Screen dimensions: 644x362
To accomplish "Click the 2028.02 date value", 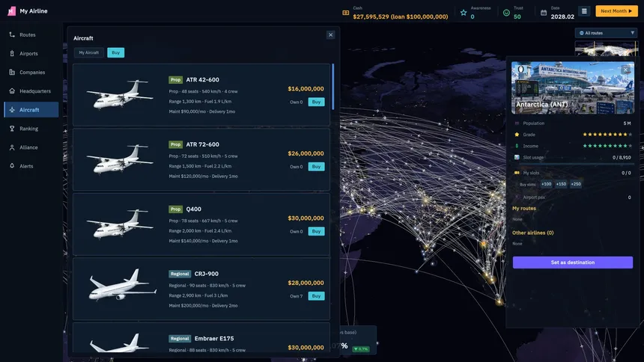I will click(x=562, y=16).
